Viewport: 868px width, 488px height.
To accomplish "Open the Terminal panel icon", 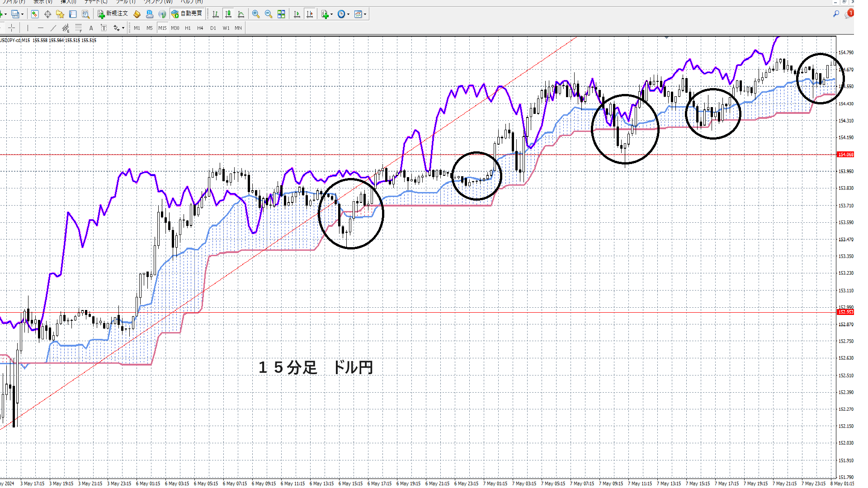I will (x=73, y=14).
